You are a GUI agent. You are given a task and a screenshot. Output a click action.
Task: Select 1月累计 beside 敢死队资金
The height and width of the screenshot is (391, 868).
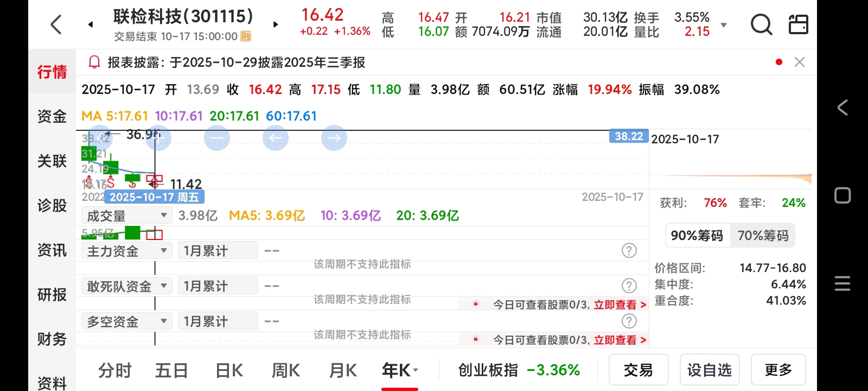[x=218, y=286]
